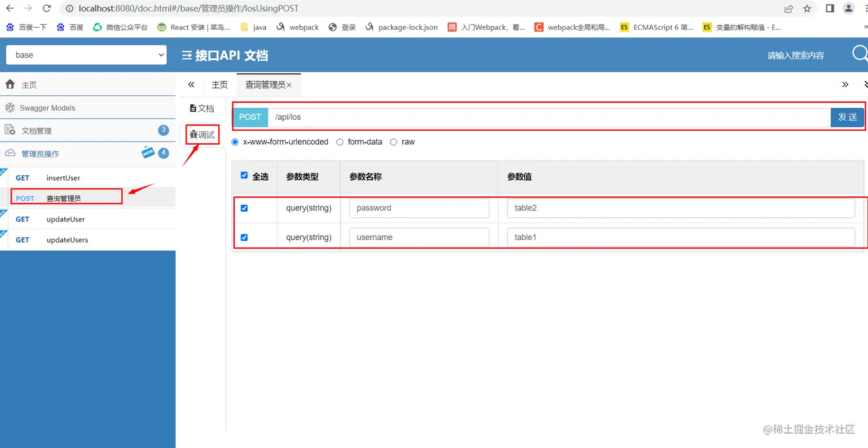Click the site info icon before localhost
Screen dimensions: 868x448
(69, 9)
